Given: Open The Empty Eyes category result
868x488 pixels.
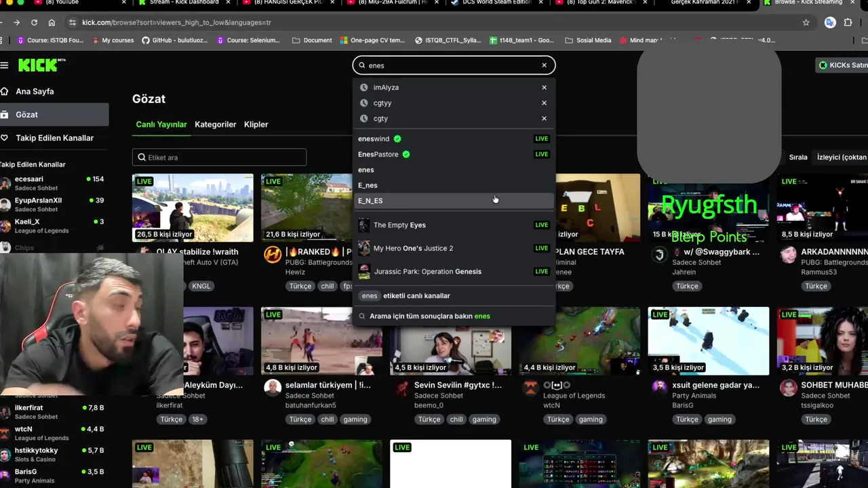Looking at the screenshot, I should [x=453, y=225].
